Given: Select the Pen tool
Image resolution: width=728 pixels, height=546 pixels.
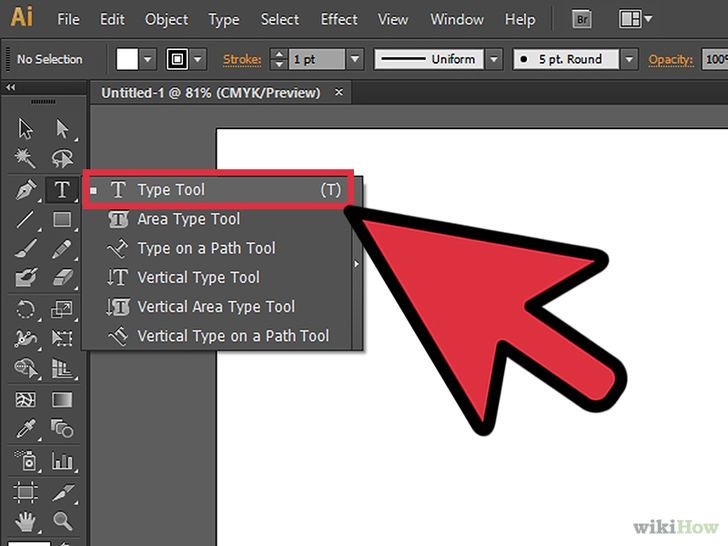Looking at the screenshot, I should 25,190.
